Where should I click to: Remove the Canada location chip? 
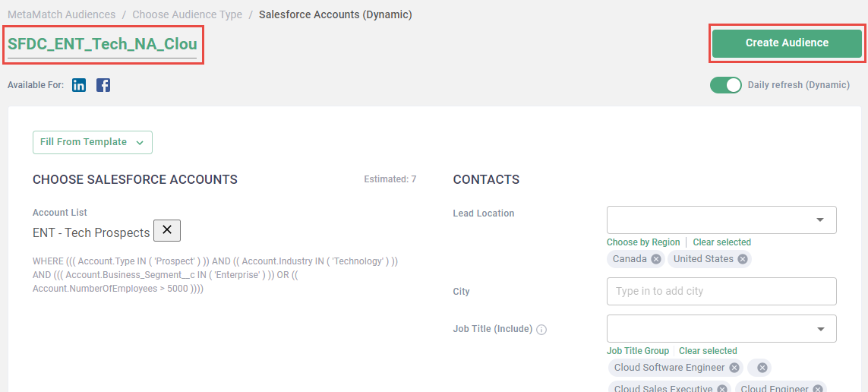[x=656, y=259]
